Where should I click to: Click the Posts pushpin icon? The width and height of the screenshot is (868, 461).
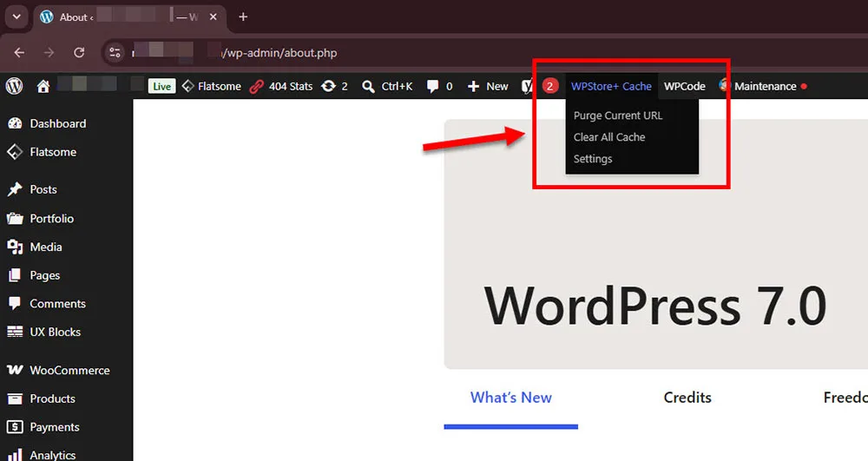[x=15, y=189]
